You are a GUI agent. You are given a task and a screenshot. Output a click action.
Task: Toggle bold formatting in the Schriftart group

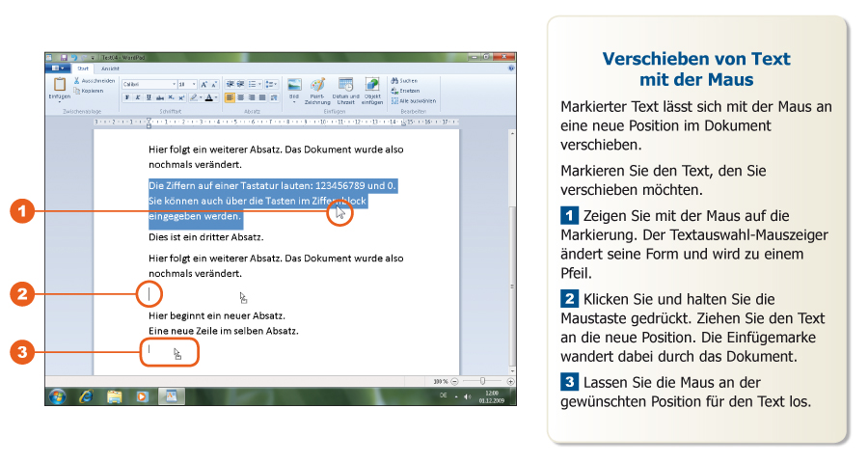pos(127,97)
